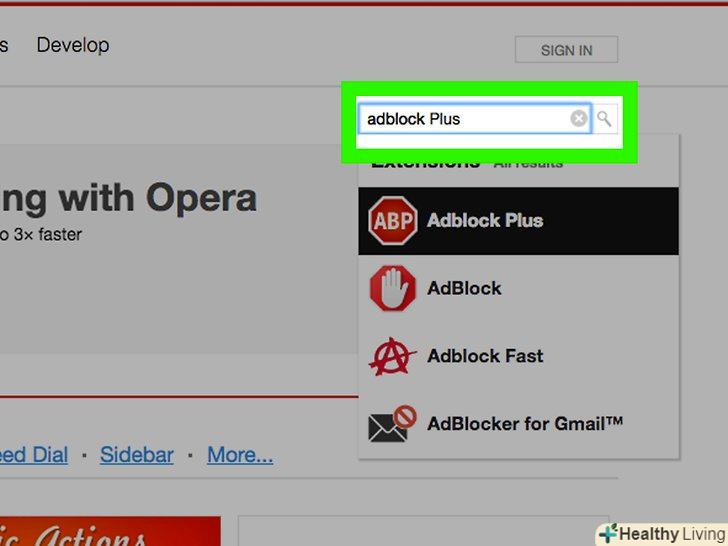The height and width of the screenshot is (546, 728).
Task: Click the AdBlocker for Gmail envelope icon
Action: point(392,423)
